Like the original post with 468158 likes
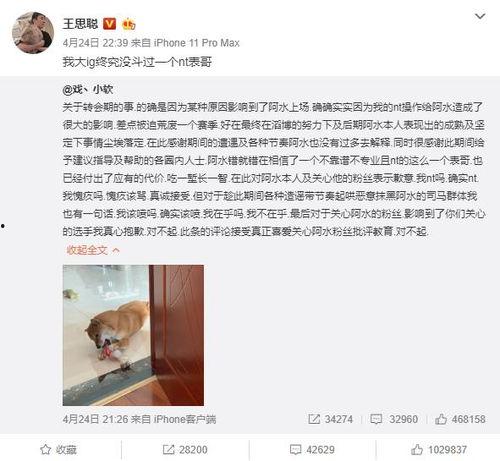The image size is (500, 461). pyautogui.click(x=460, y=419)
